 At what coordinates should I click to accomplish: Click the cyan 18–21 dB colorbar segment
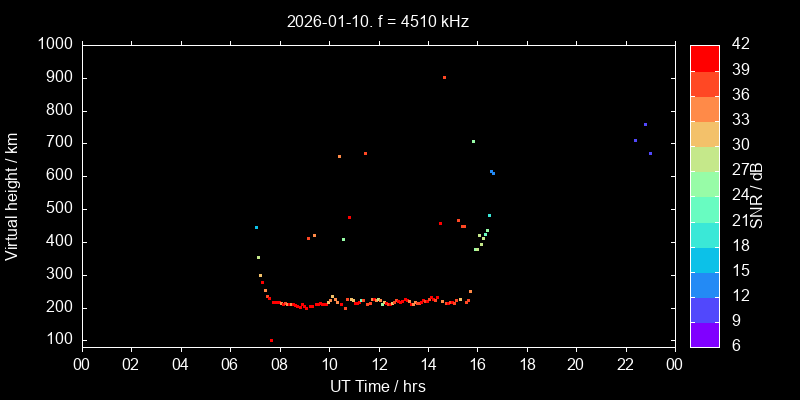(704, 234)
